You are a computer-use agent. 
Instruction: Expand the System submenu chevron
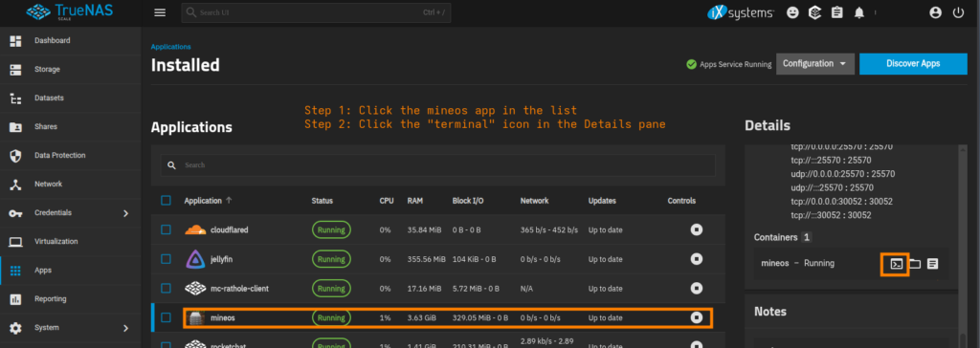click(125, 328)
